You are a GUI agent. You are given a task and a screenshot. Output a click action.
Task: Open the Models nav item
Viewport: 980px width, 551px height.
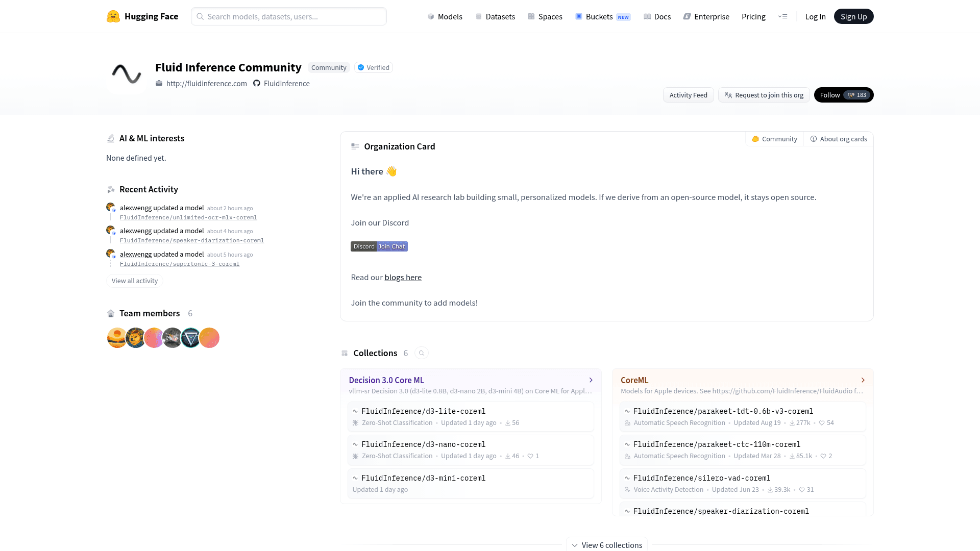445,16
